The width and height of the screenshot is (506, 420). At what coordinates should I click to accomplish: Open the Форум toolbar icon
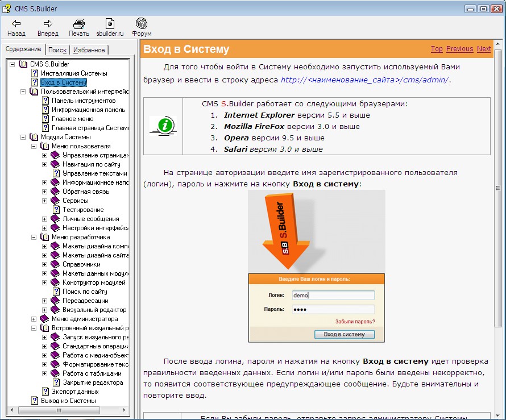tap(142, 23)
